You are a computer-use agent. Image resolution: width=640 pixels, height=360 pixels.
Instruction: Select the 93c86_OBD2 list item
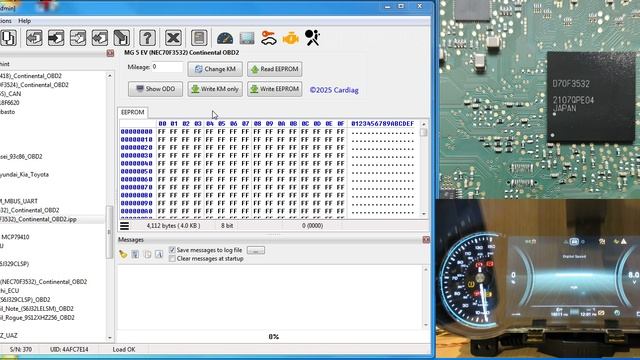[21, 157]
